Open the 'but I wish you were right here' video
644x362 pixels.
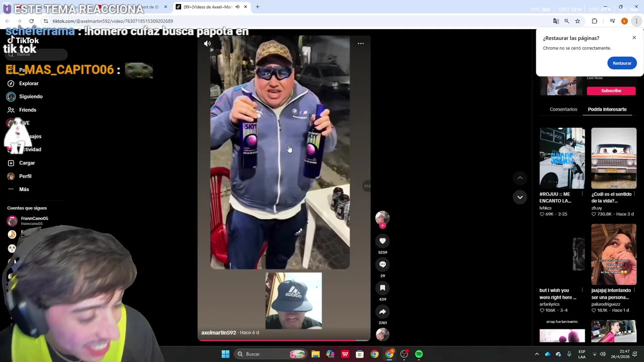click(x=562, y=254)
